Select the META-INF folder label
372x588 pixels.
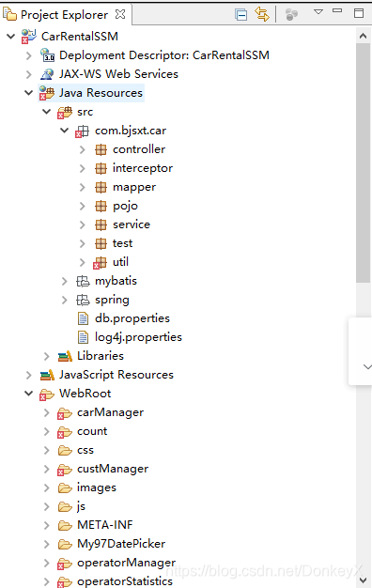click(105, 525)
